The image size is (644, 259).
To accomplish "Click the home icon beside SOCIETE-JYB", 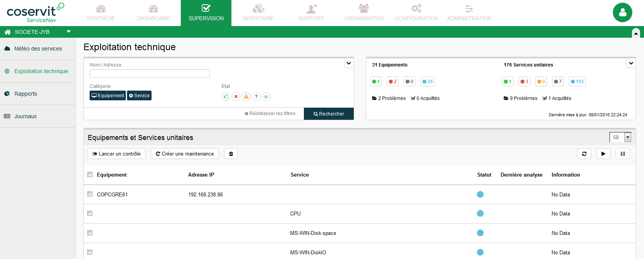I will 7,32.
